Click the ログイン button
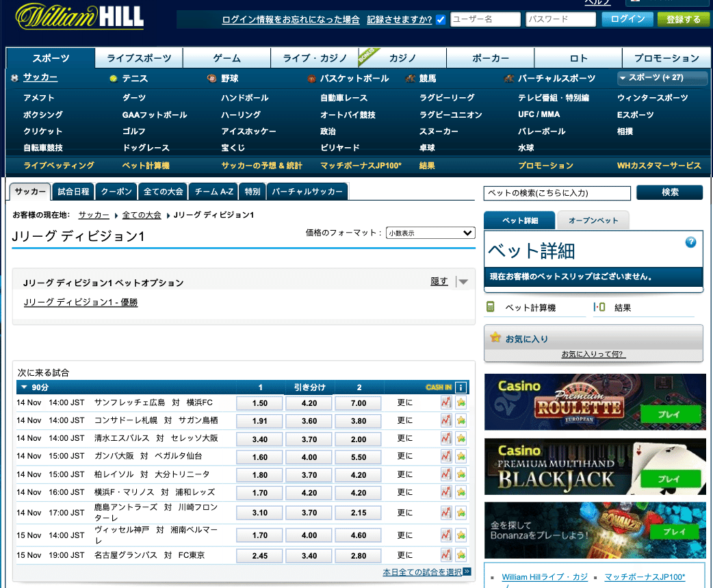 pyautogui.click(x=627, y=19)
